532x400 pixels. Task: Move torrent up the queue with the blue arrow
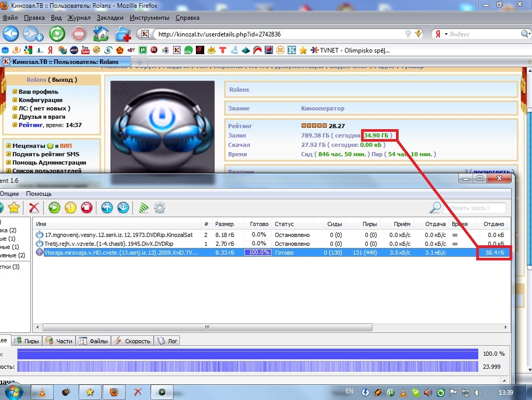(x=107, y=207)
